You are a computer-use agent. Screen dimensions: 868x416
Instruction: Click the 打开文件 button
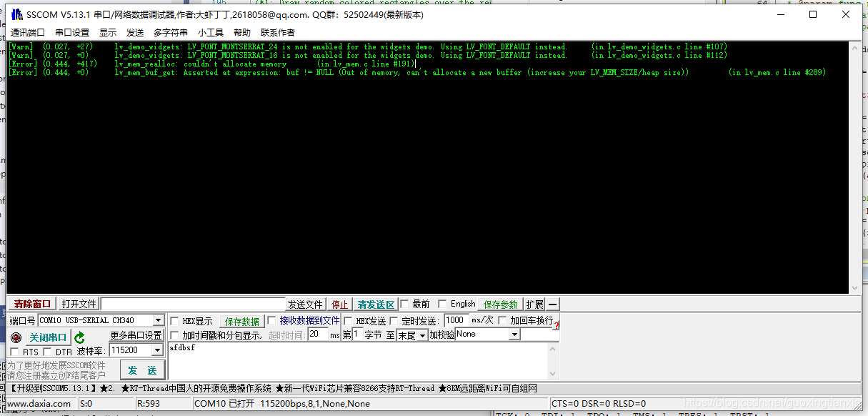click(x=79, y=304)
